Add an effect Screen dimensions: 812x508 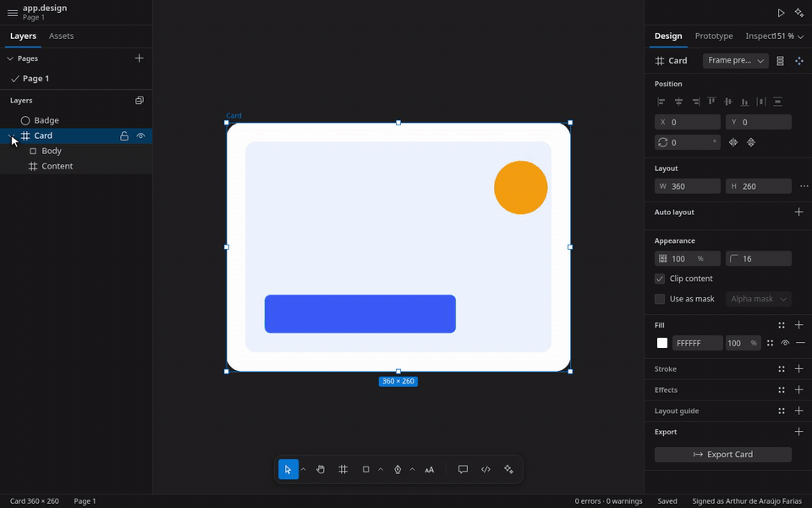tap(799, 389)
